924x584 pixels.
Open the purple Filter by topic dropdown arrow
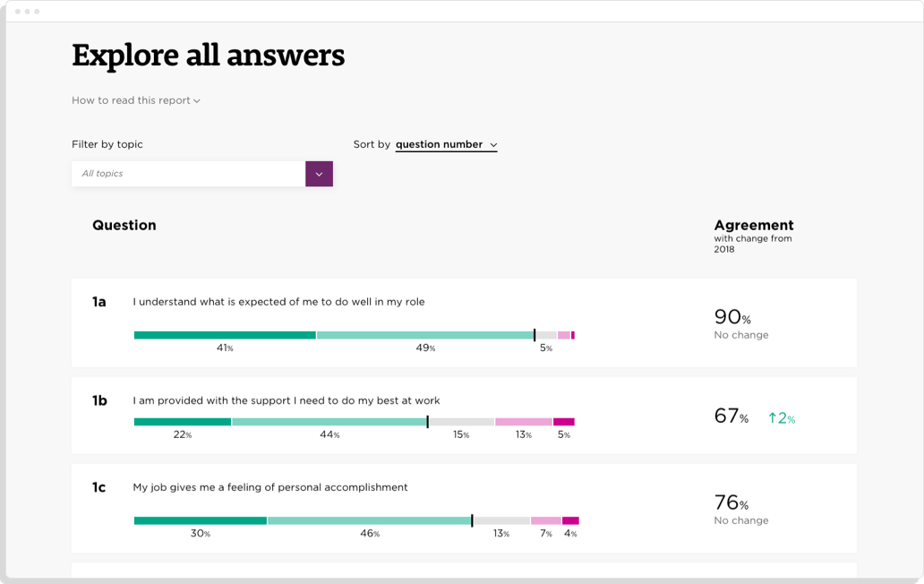319,174
